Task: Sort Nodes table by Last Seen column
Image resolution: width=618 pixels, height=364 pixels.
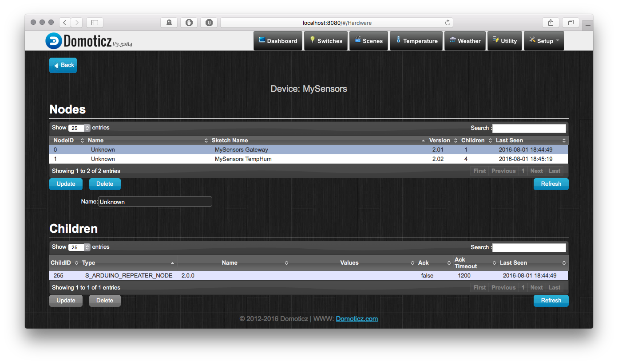Action: tap(531, 141)
